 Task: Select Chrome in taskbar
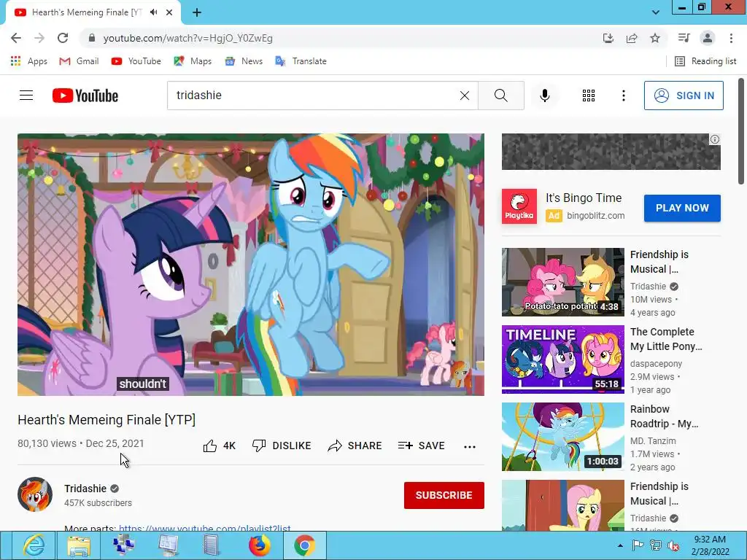click(304, 545)
